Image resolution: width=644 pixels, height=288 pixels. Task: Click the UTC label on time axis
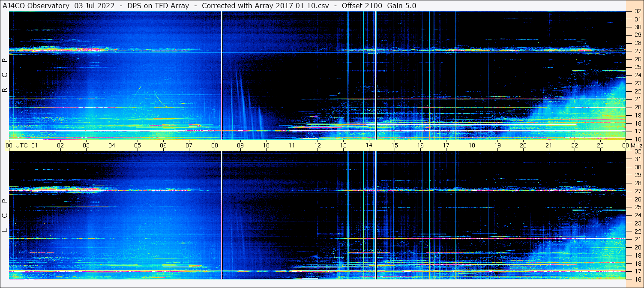(21, 145)
